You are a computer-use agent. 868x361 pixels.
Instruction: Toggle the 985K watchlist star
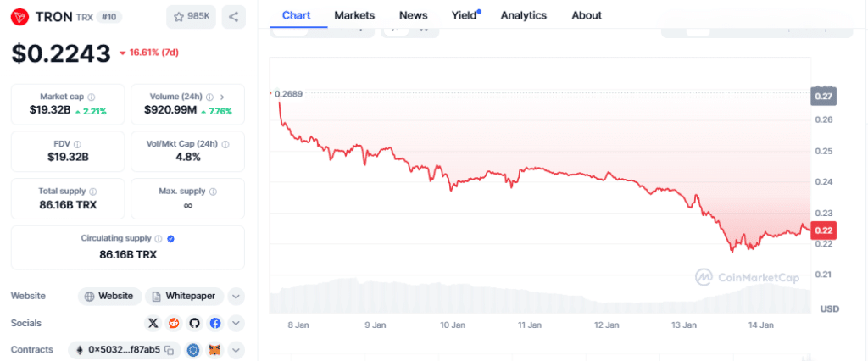click(190, 16)
